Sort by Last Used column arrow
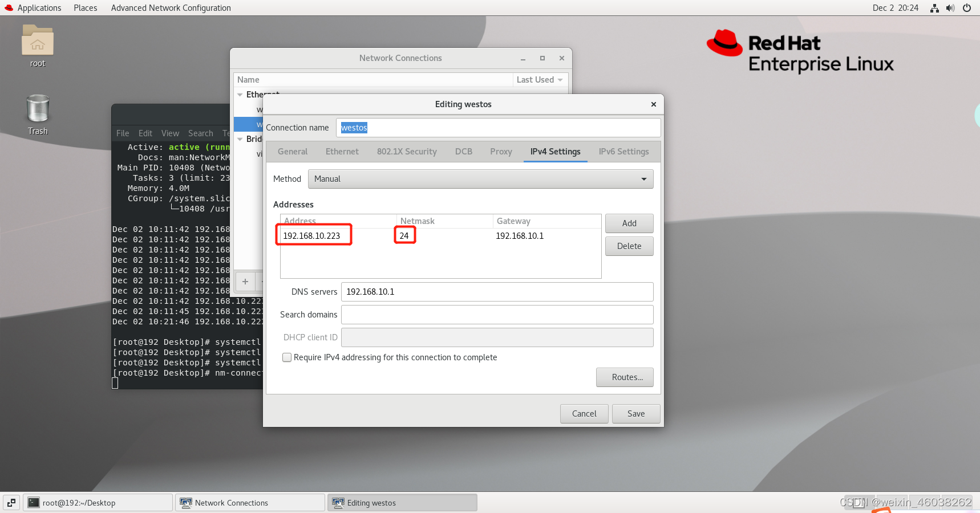Screen dimensions: 980x513 coord(560,80)
